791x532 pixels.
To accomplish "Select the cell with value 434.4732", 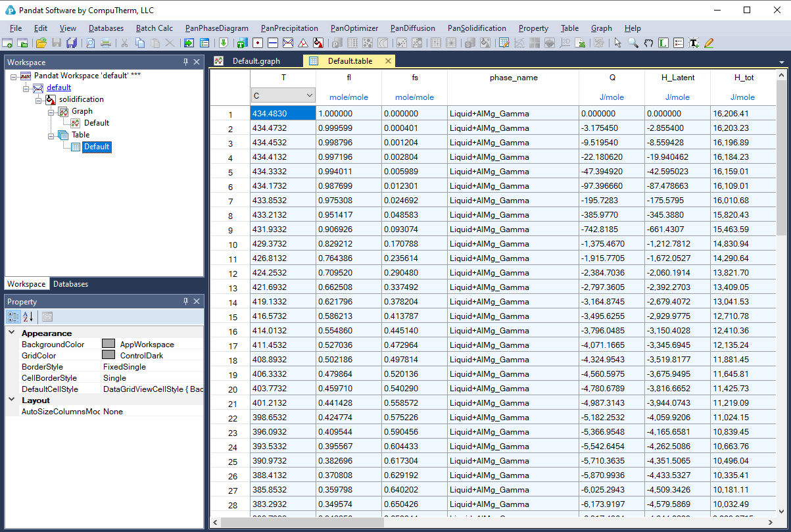I will coord(283,128).
